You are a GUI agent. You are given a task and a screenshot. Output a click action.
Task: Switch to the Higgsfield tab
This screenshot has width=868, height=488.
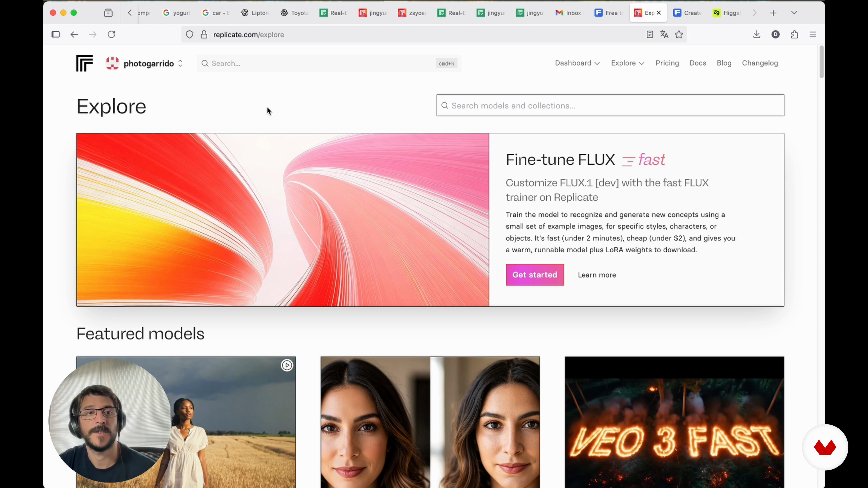tap(726, 13)
